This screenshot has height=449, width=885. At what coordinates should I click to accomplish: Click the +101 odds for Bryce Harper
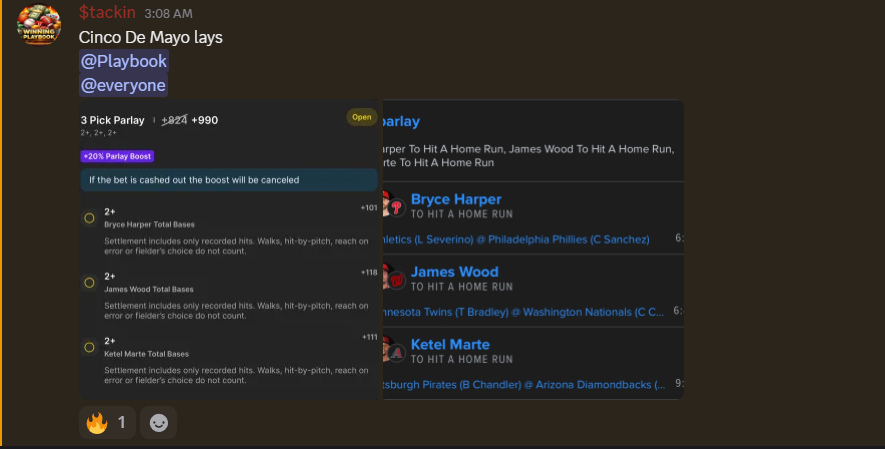point(369,208)
